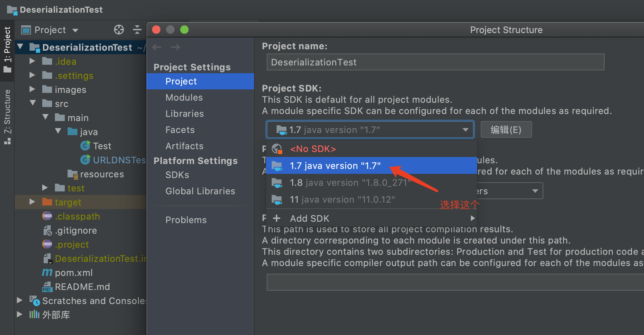
Task: Open the Z: Structure tool window tab
Action: 7,117
